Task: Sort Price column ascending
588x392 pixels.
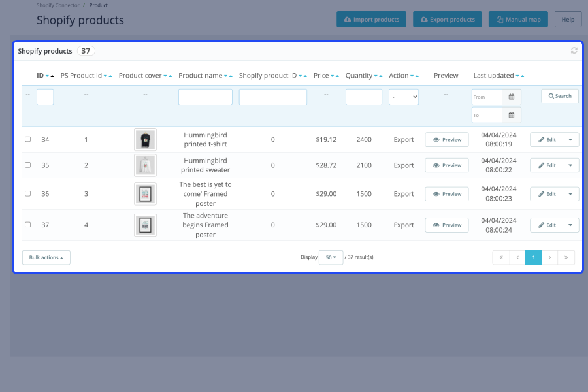Action: [337, 76]
